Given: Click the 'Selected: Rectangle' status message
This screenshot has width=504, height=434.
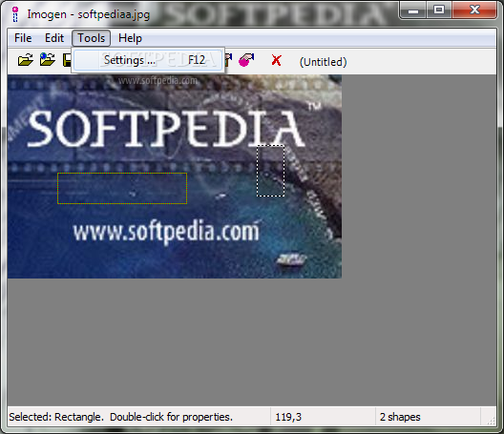Looking at the screenshot, I should (x=120, y=417).
